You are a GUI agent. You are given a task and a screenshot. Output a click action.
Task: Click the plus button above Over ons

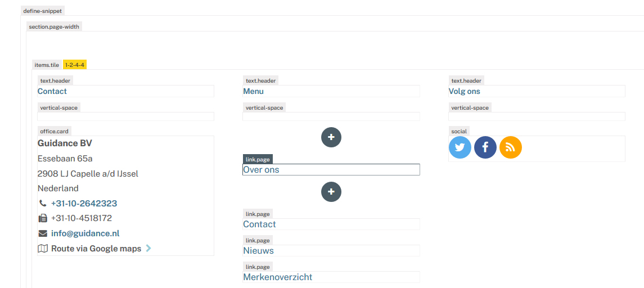tap(331, 137)
